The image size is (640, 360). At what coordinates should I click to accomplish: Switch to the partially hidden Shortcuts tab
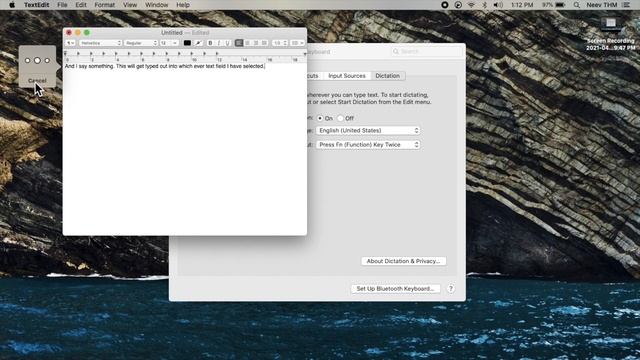(x=313, y=76)
